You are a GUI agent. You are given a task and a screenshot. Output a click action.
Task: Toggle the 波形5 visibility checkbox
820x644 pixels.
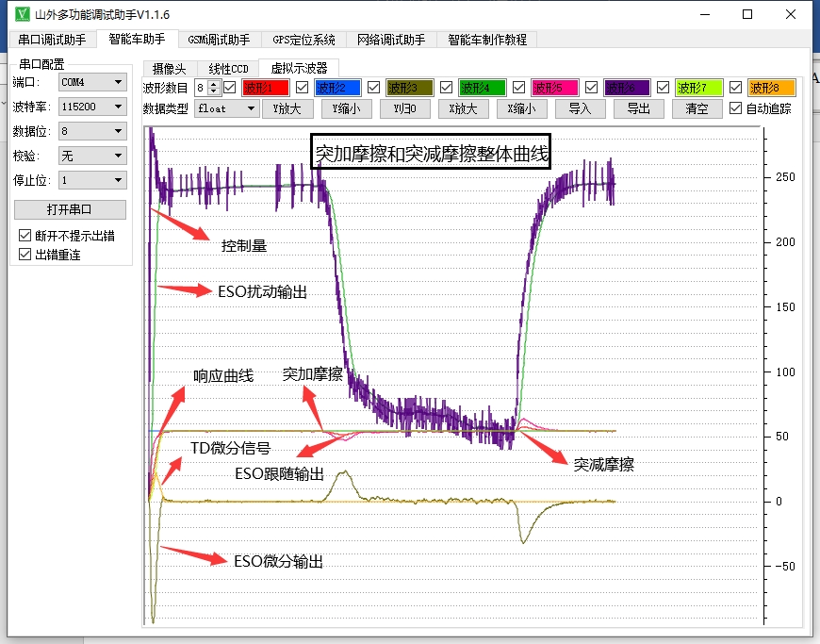[x=518, y=88]
